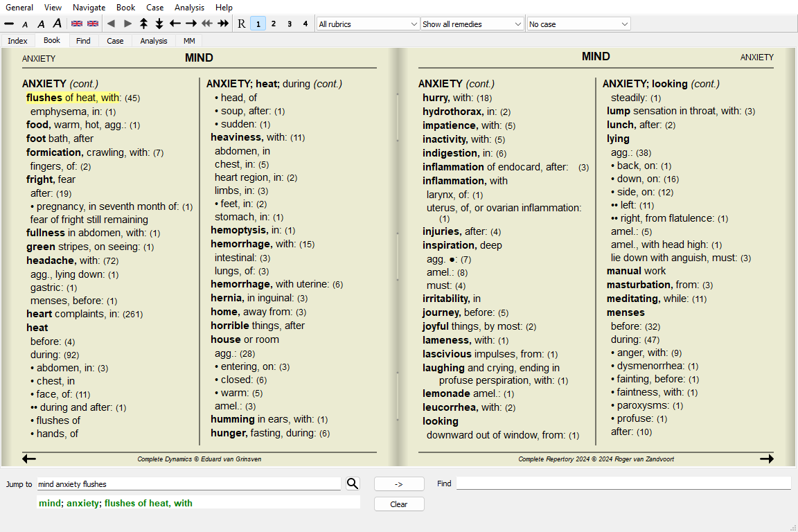Select rubric 'flushes of heat, with: (45)'
This screenshot has height=532, width=798.
[83, 98]
